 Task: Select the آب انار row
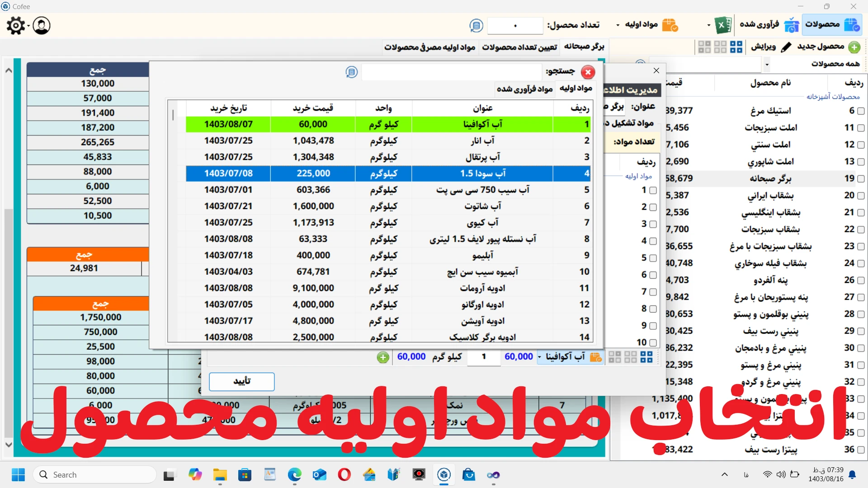(388, 141)
